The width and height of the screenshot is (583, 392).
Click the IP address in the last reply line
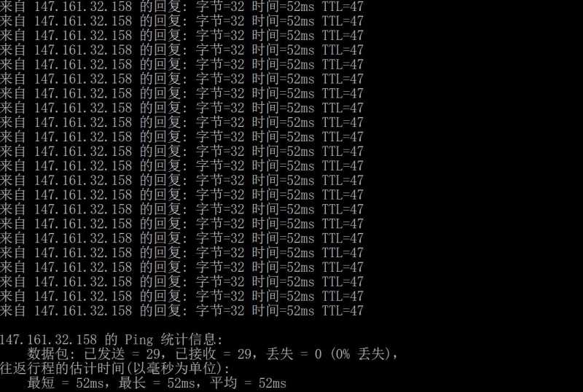(83, 310)
